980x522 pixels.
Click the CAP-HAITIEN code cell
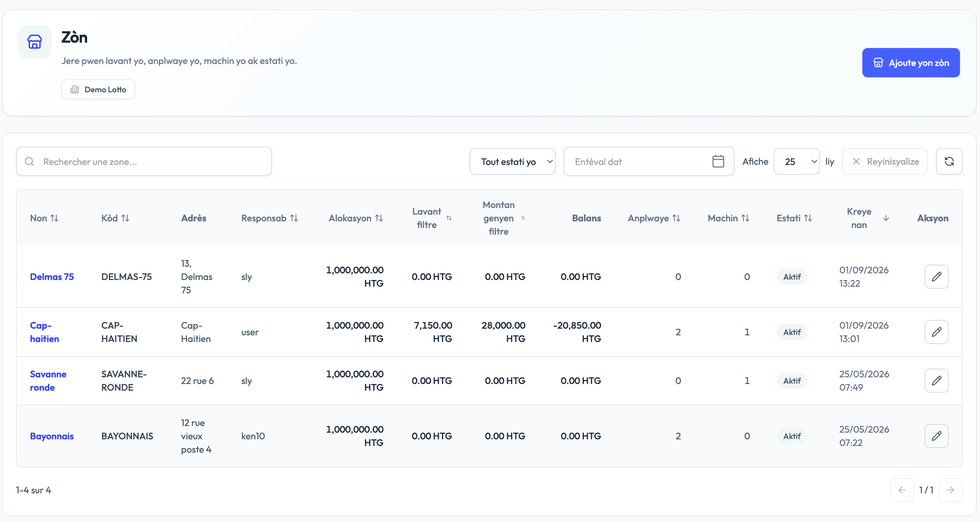pyautogui.click(x=119, y=332)
